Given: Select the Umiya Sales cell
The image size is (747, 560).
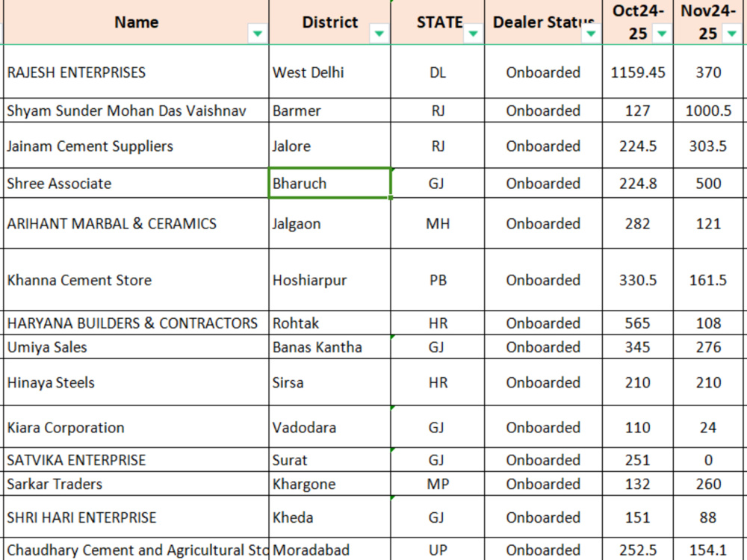Looking at the screenshot, I should coord(136,346).
